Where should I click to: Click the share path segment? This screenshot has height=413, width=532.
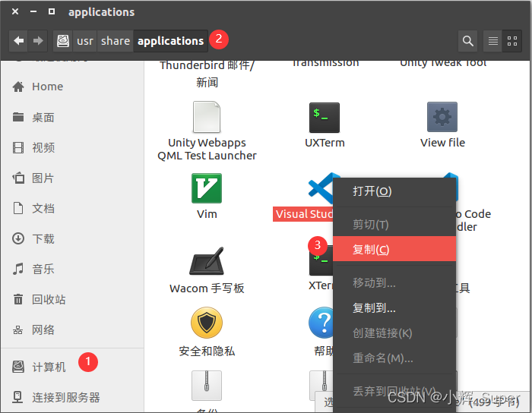click(116, 41)
